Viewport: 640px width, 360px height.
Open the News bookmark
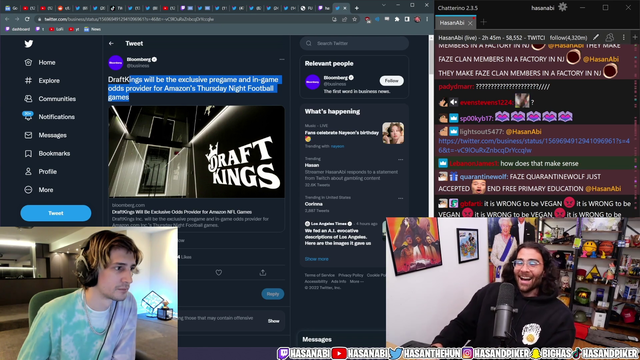click(93, 29)
